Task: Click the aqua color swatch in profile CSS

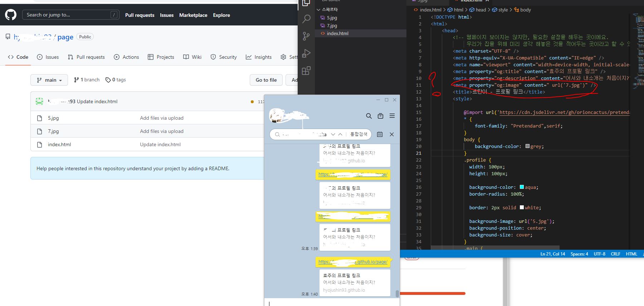Action: pyautogui.click(x=522, y=187)
